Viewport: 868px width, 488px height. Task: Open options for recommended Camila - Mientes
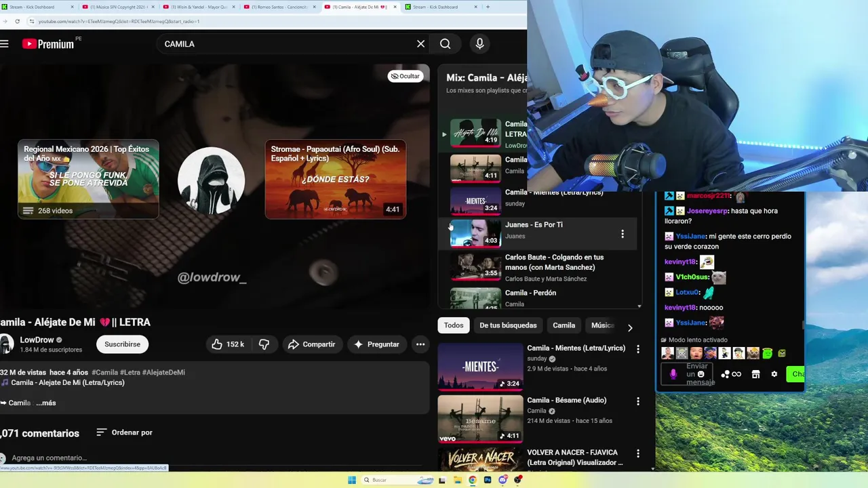pyautogui.click(x=637, y=349)
